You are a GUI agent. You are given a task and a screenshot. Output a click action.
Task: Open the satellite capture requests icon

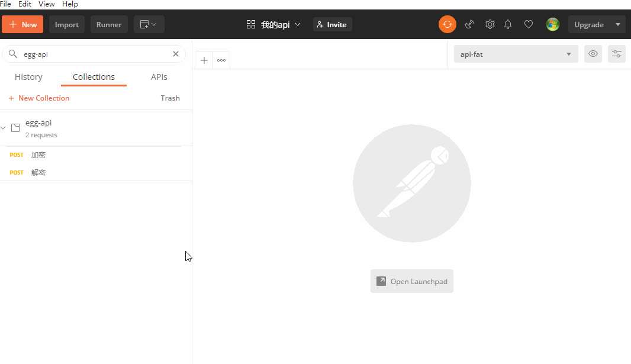tap(469, 24)
